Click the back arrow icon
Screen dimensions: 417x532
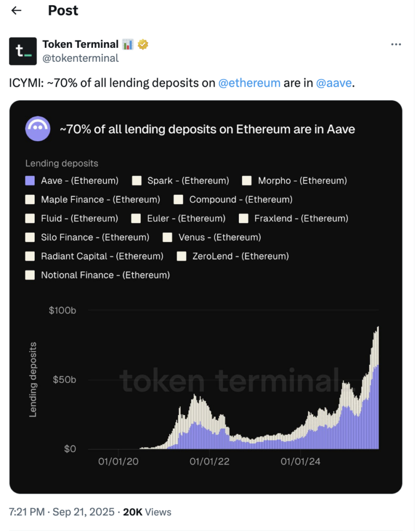17,10
